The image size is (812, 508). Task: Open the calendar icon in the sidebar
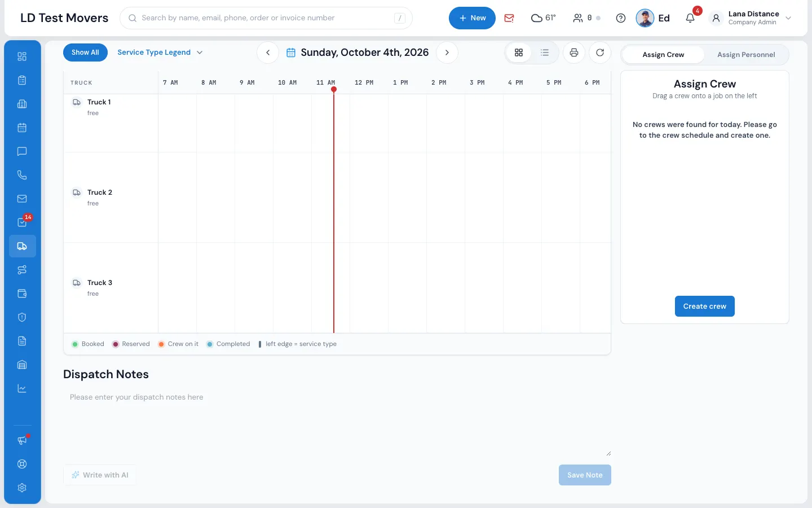click(22, 128)
